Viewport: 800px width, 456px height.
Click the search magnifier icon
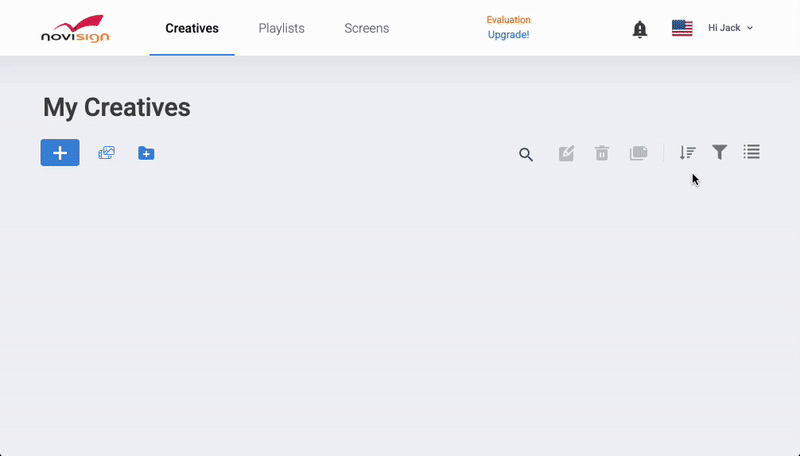(526, 154)
